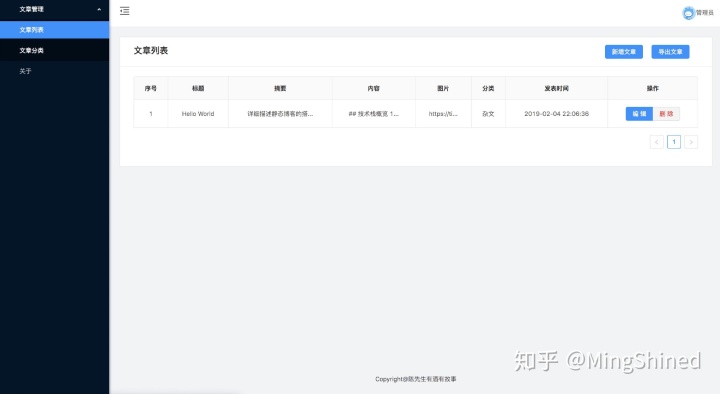720x394 pixels.
Task: Click the 导出文章 button
Action: (x=670, y=52)
